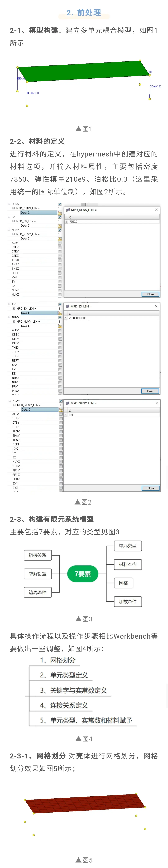Select the 加载条件 box in the diagram

[x=128, y=602]
